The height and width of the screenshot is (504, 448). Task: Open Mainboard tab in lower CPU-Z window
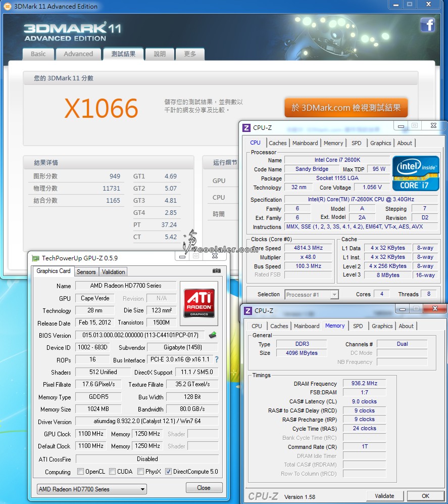tap(307, 326)
